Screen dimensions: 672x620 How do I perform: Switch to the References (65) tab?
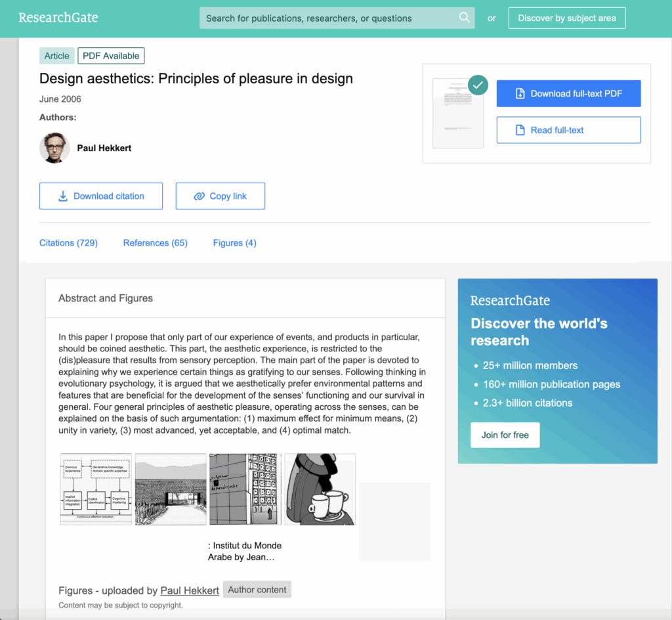coord(156,243)
